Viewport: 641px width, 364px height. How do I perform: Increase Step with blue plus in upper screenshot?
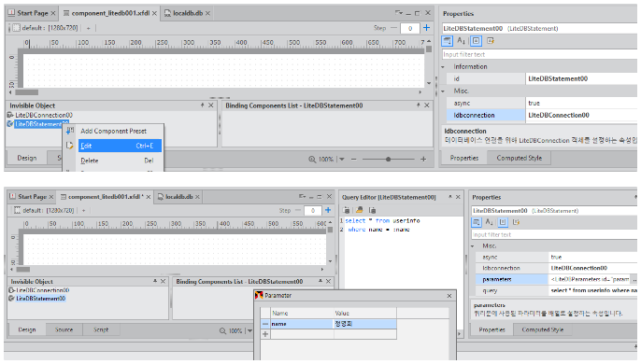point(426,28)
